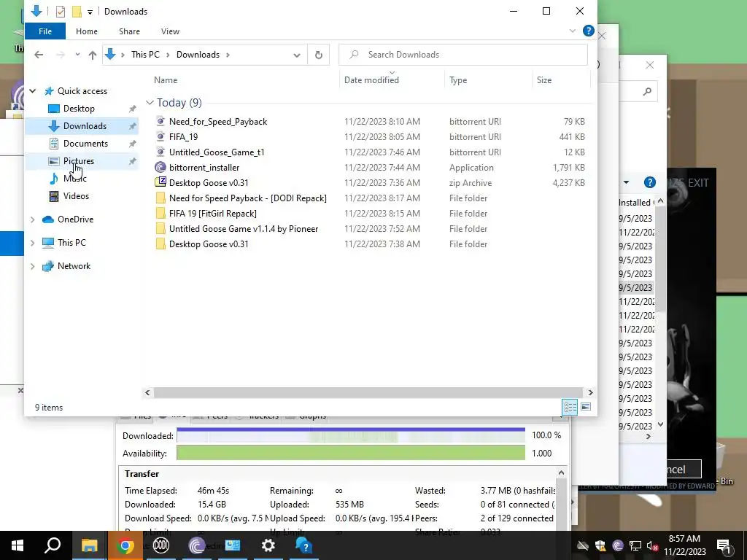Select the Desktop Goose v0.31 folder icon
The width and height of the screenshot is (747, 560).
160,244
